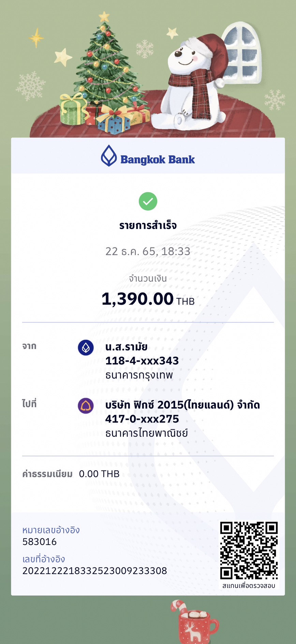The image size is (296, 644).
Task: Click the long reference ID starting 2022122
Action: (95, 571)
